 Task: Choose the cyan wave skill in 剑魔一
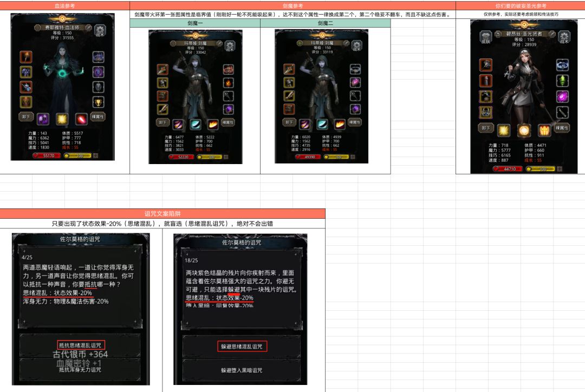tap(196, 124)
